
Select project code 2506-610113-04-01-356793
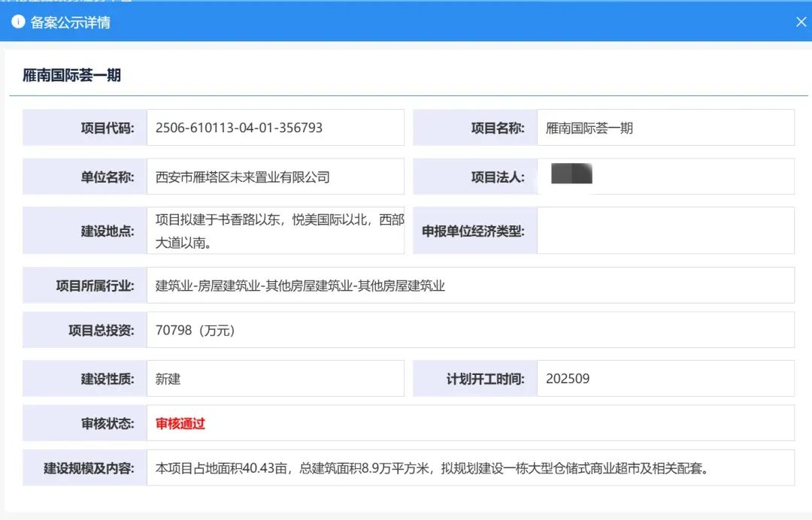(239, 128)
